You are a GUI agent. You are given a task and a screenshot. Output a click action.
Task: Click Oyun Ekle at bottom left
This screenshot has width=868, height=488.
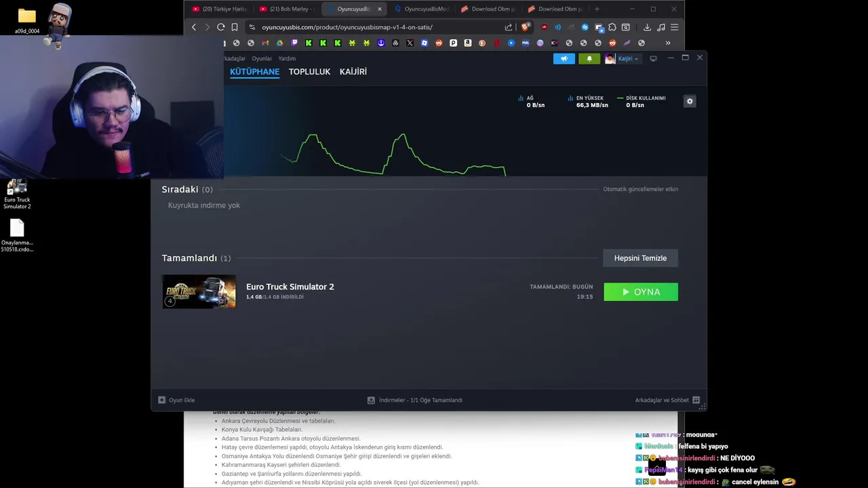coord(176,400)
